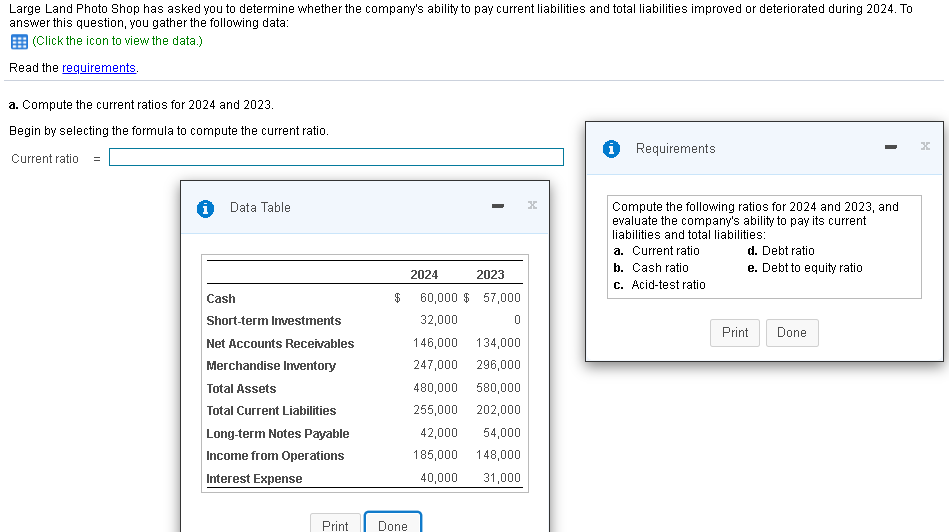Minimize the Requirements dialog

[x=890, y=147]
